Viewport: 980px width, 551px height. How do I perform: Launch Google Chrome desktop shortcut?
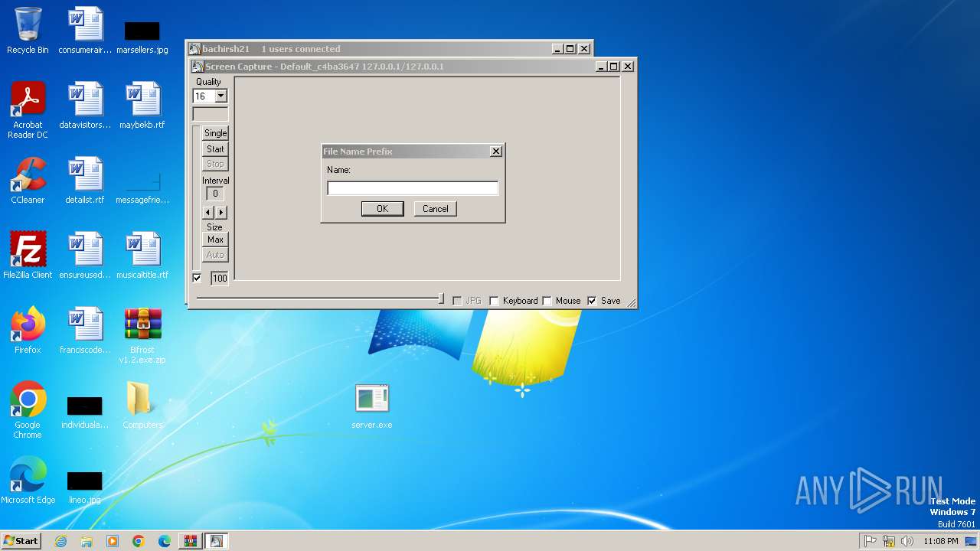point(28,410)
